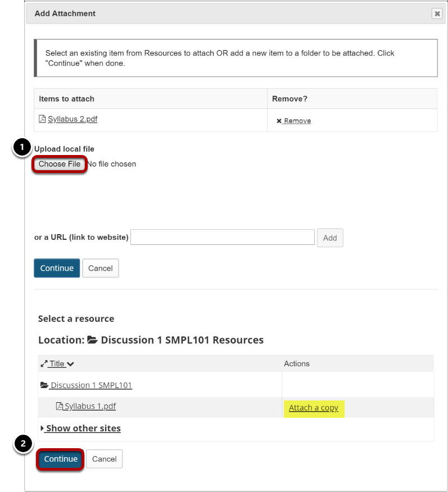Collapse the Discussion 1 SMPL101 folder
This screenshot has width=448, height=492.
91,385
